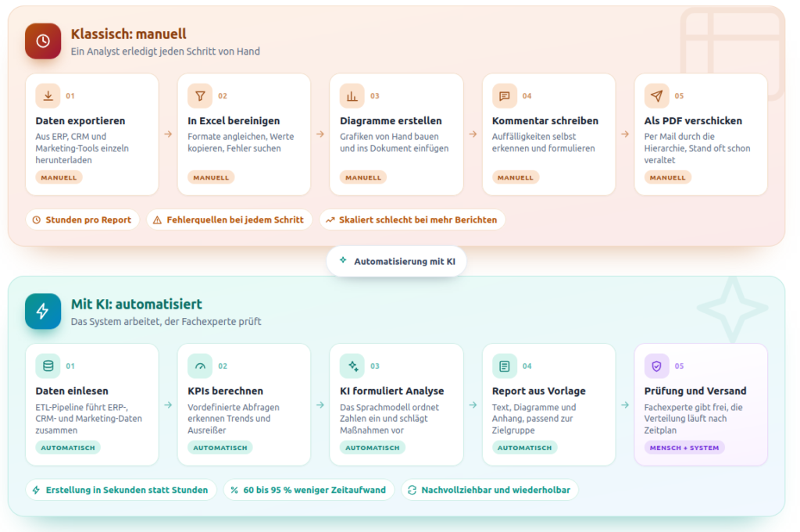Viewport: 800px width, 532px height.
Task: Click the gauge icon on 'KPIs berechnen' card
Action: click(200, 366)
